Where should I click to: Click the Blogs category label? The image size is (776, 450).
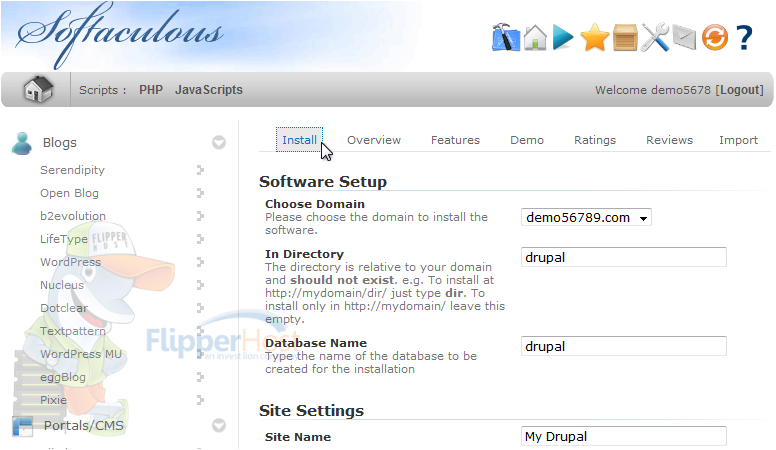(x=60, y=143)
